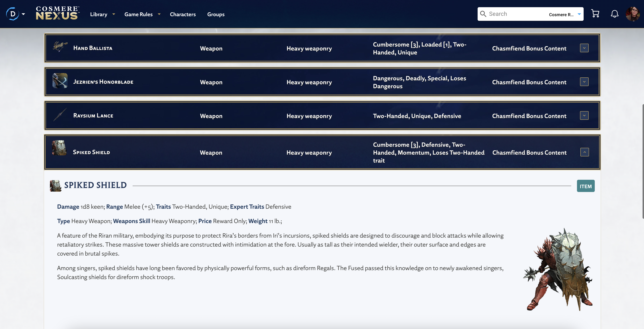This screenshot has height=329, width=644.
Task: Open the shopping cart
Action: click(x=595, y=14)
